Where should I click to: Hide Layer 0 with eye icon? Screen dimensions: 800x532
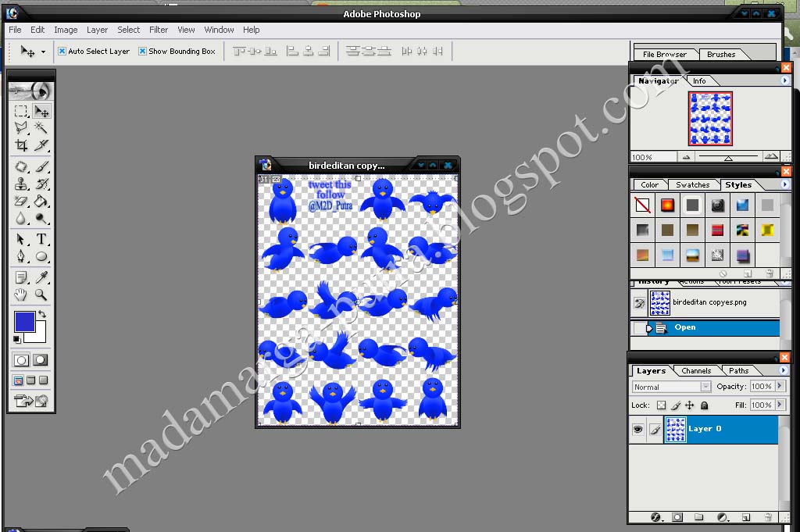coord(637,429)
